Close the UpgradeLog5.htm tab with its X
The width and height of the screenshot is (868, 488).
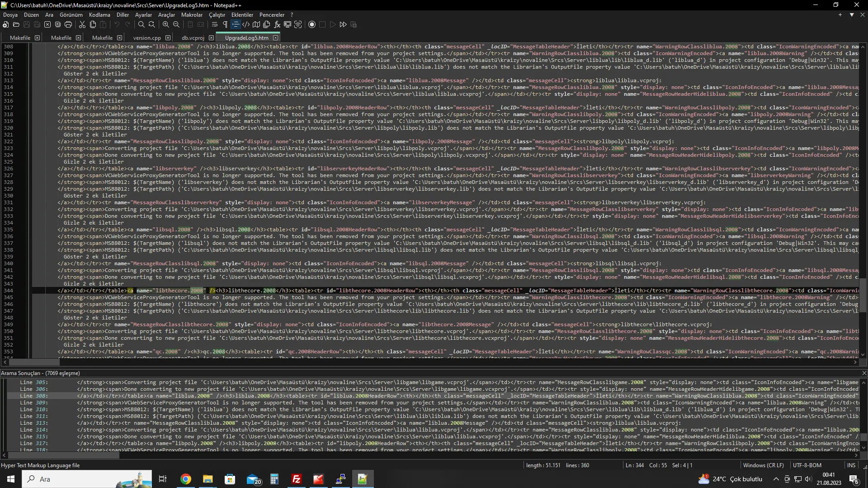point(275,38)
